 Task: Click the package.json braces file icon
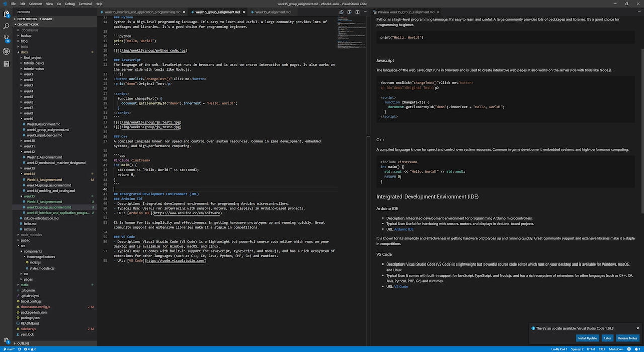[x=18, y=318]
